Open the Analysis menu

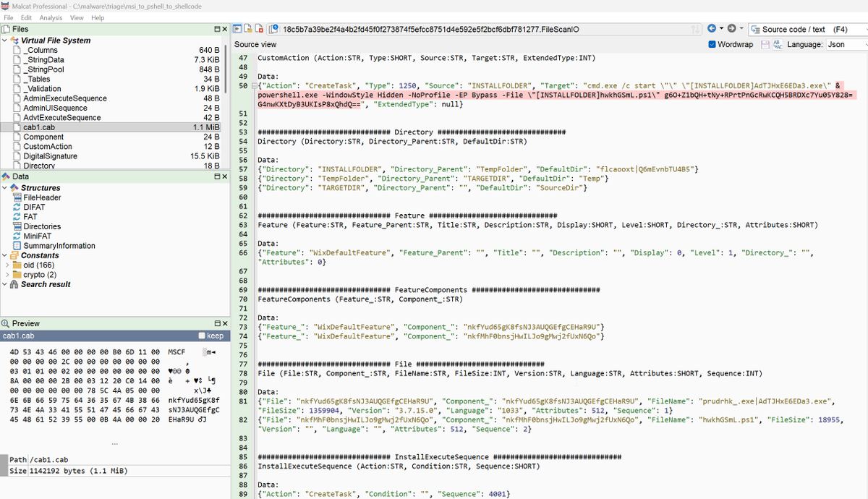coord(51,17)
